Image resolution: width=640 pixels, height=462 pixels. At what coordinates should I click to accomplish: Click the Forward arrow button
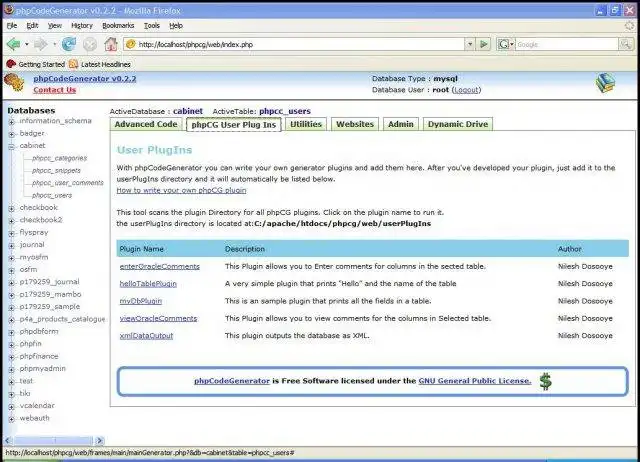click(40, 44)
